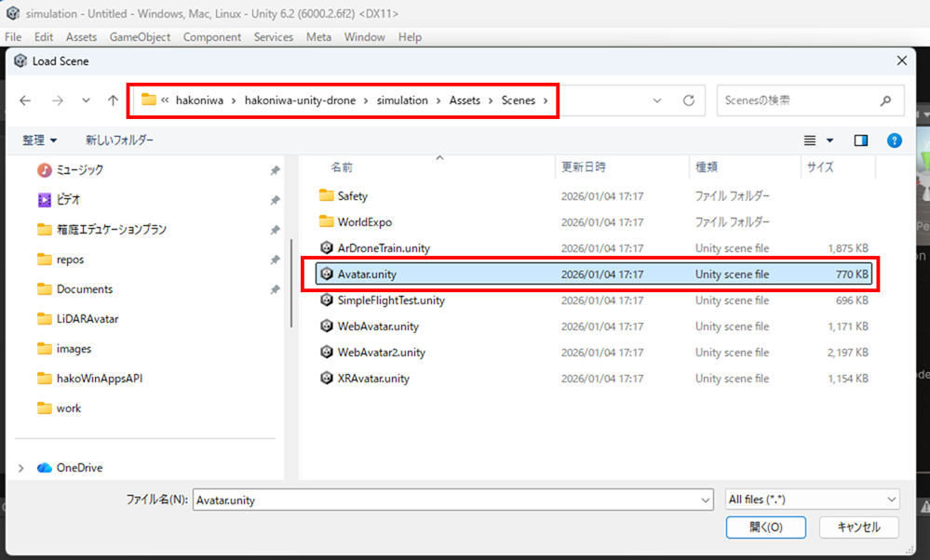Select ミュージック in the sidebar
This screenshot has width=930, height=560.
point(79,170)
